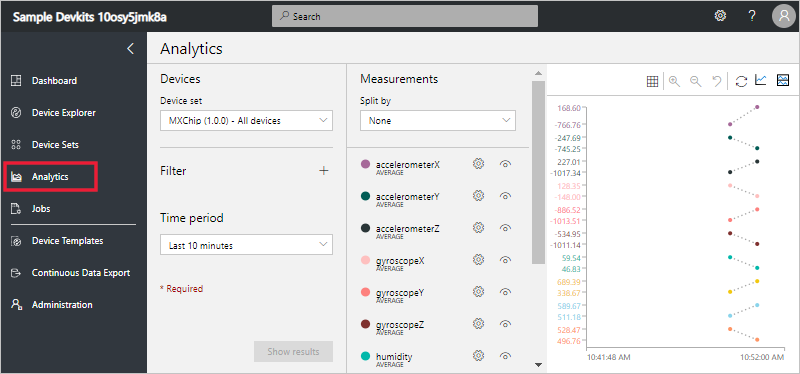Toggle gyroscopeY visibility eye
Image resolution: width=800 pixels, height=374 pixels.
pos(506,292)
